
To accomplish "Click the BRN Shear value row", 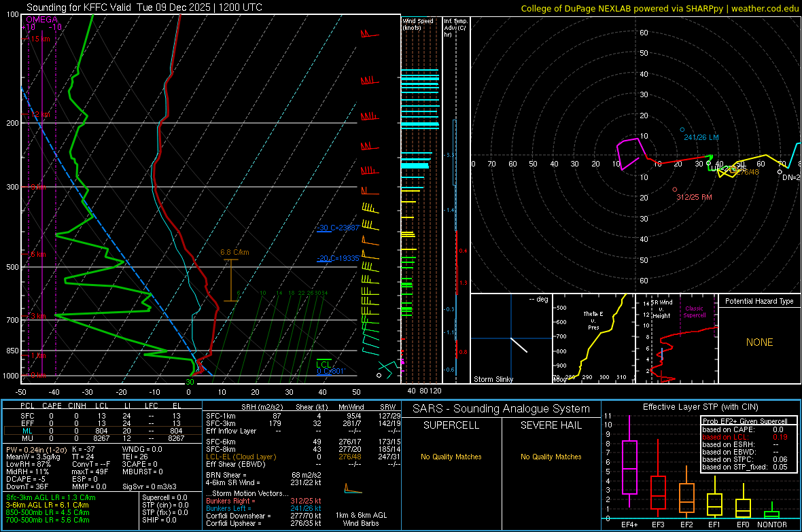I will tap(264, 475).
